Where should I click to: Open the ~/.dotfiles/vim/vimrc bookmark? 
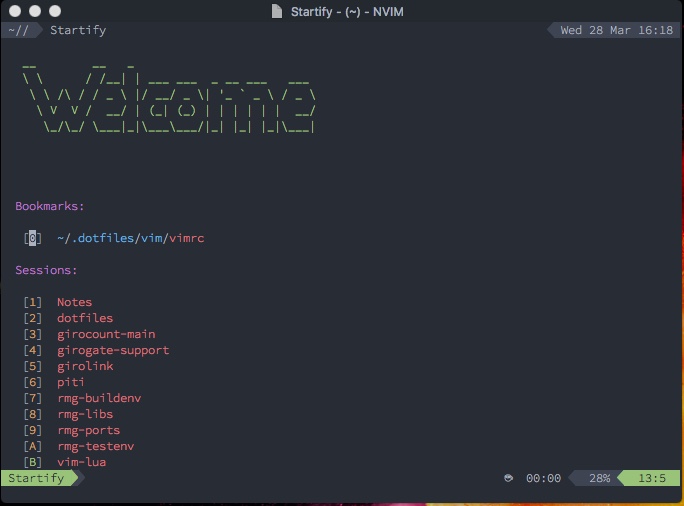[130, 238]
